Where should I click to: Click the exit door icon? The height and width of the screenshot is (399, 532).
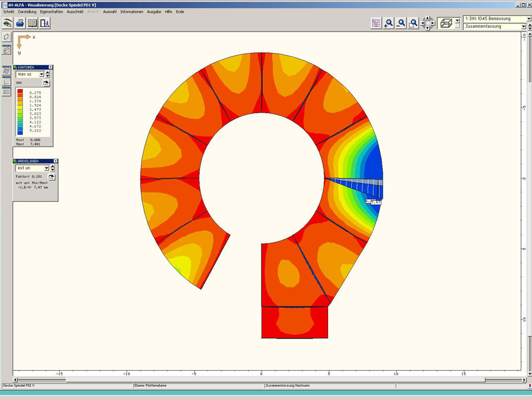click(x=45, y=23)
